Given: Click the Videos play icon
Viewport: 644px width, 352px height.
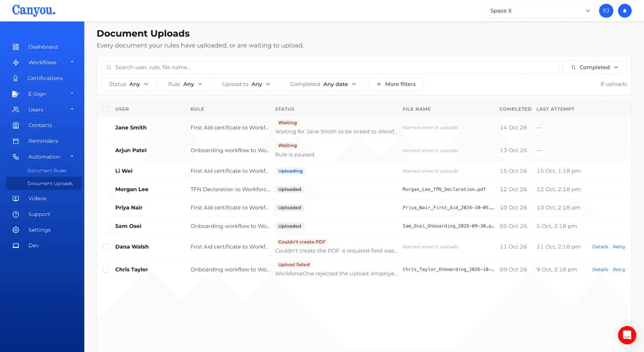Looking at the screenshot, I should point(16,199).
